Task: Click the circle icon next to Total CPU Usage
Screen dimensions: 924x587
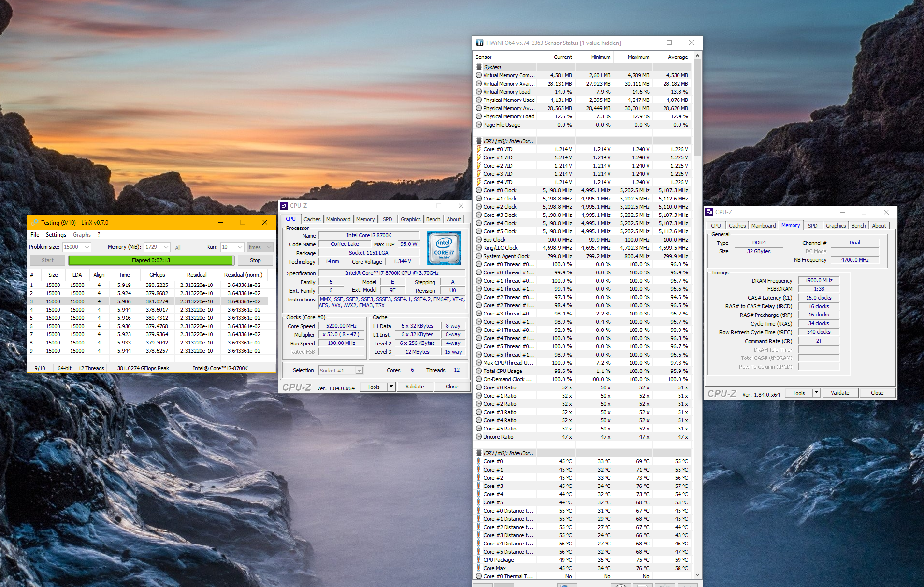Action: [479, 371]
